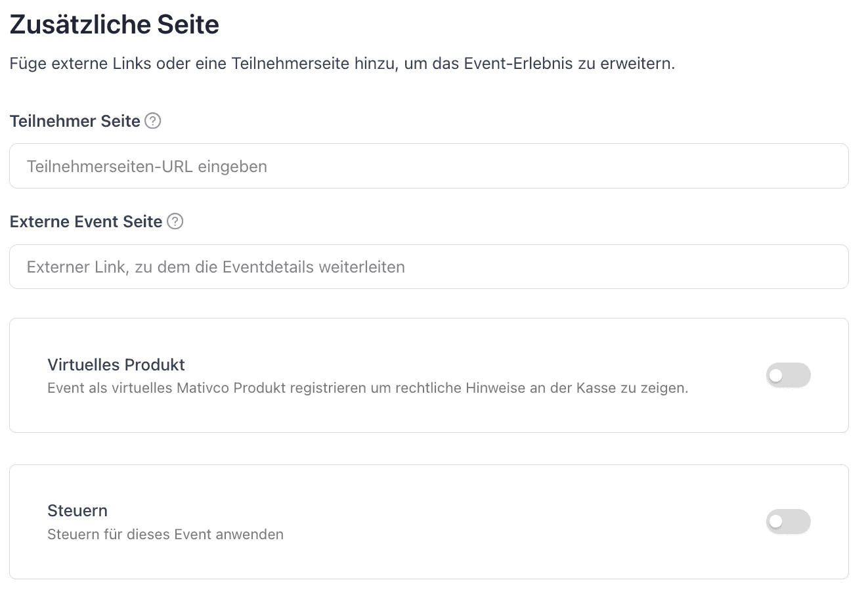The height and width of the screenshot is (599, 868).
Task: Open help tooltip for Externe Event Seite
Action: (x=175, y=221)
